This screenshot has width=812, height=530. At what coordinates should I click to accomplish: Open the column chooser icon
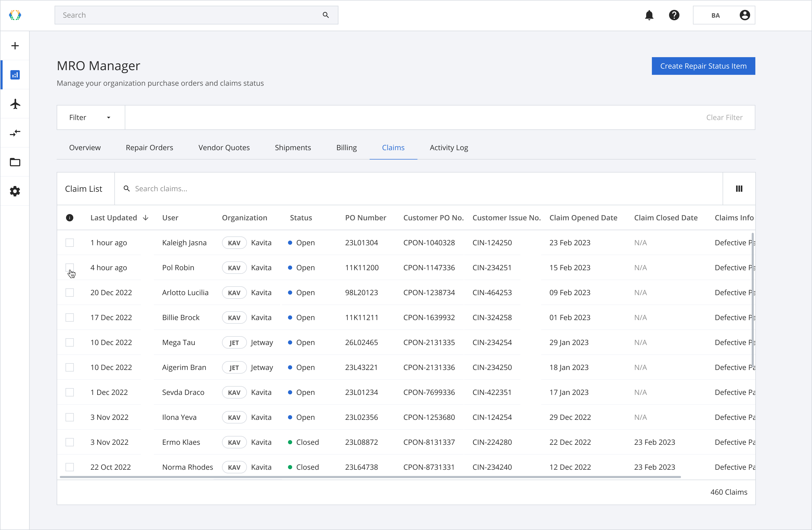(x=739, y=189)
